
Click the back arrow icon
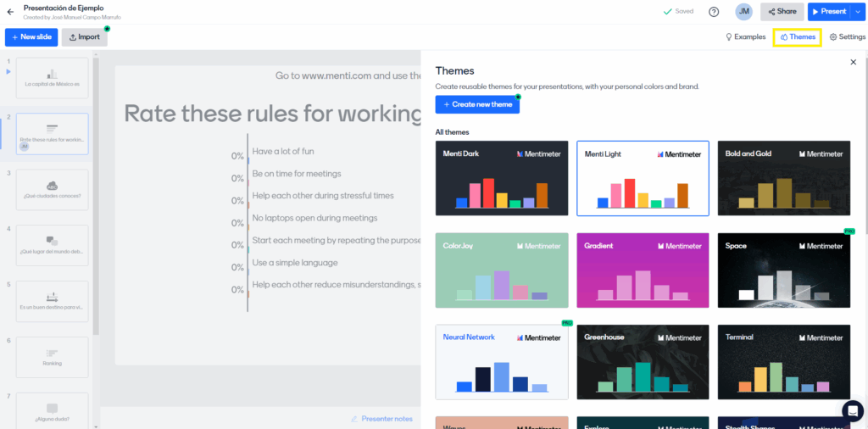[10, 12]
